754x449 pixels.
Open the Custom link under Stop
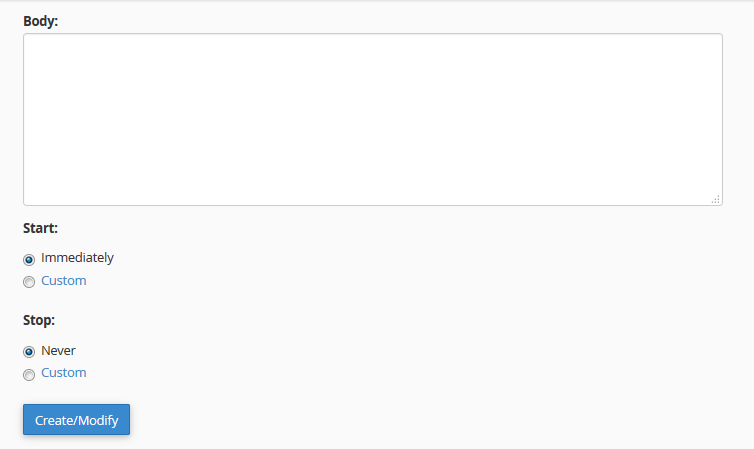[x=63, y=373]
